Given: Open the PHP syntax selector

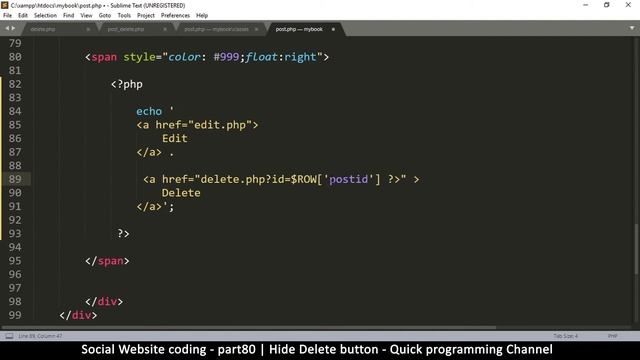Looking at the screenshot, I should coord(612,336).
